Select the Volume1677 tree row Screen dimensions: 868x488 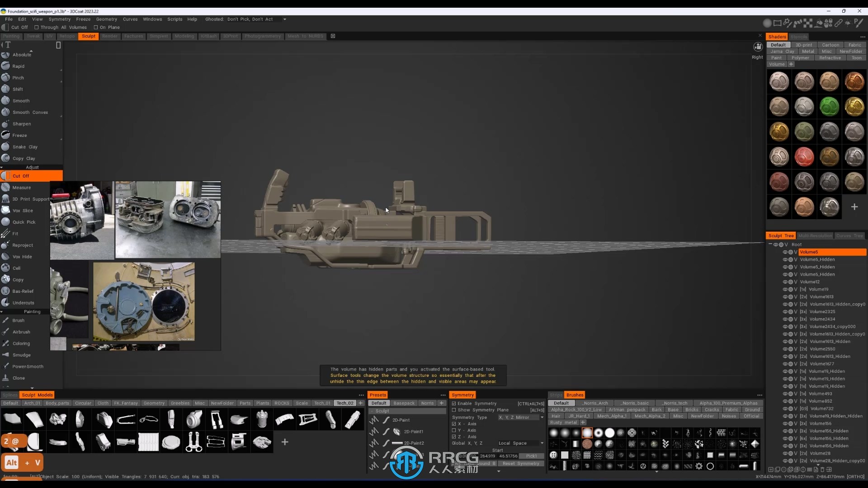click(822, 364)
